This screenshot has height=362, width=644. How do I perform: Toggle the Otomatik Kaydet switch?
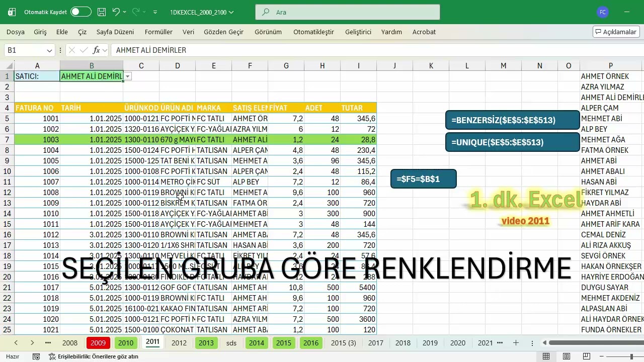[x=80, y=12]
